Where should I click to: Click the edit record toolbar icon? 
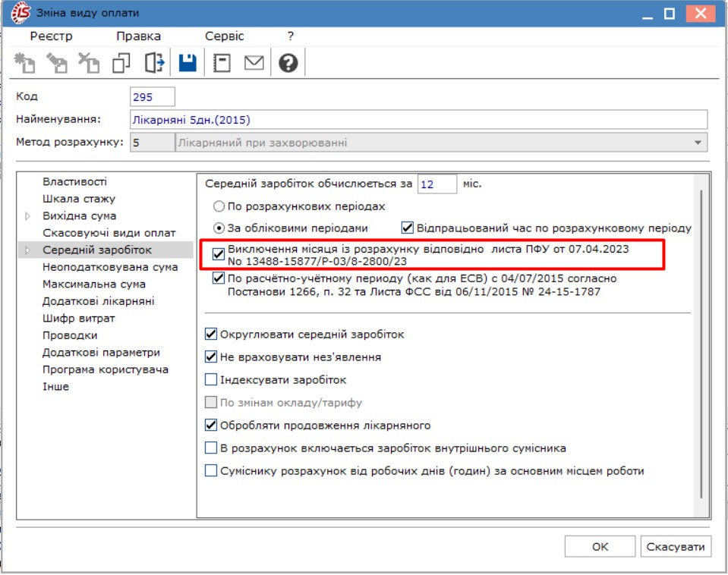57,63
